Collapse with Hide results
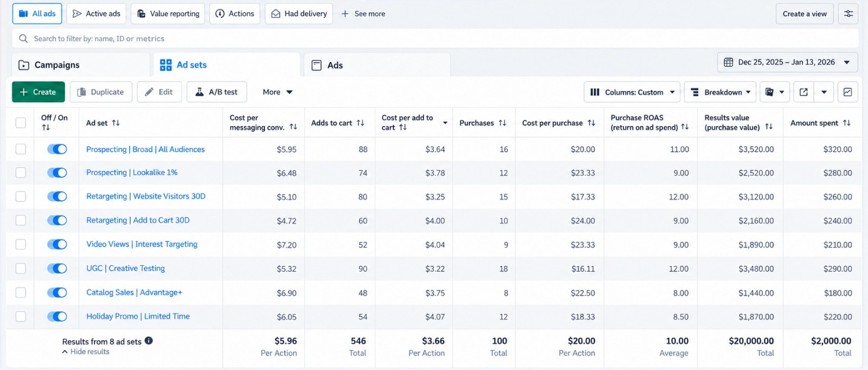This screenshot has height=370, width=868. coord(86,352)
